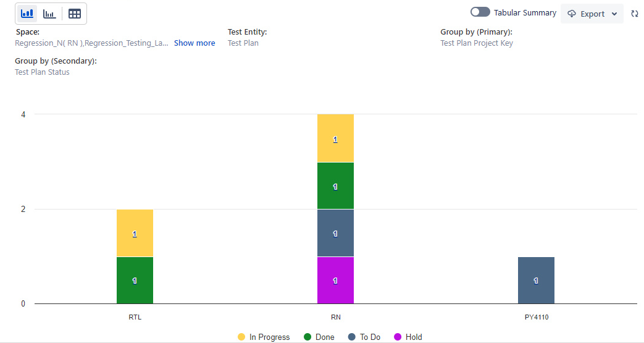The image size is (644, 343).
Task: Open the Export dropdown
Action: click(592, 14)
